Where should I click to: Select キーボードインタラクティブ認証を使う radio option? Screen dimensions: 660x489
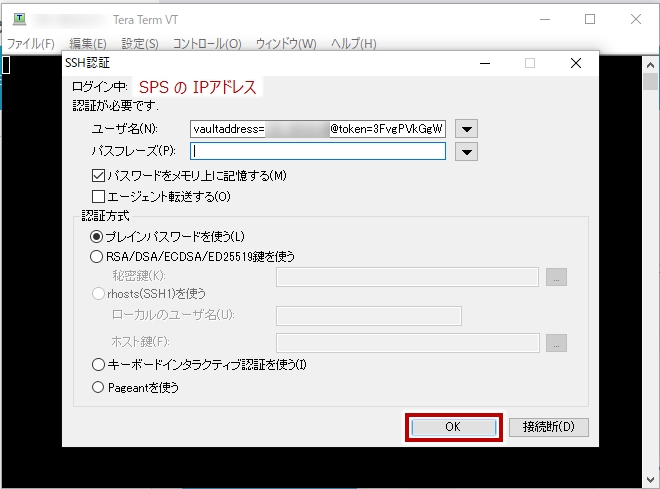click(98, 364)
